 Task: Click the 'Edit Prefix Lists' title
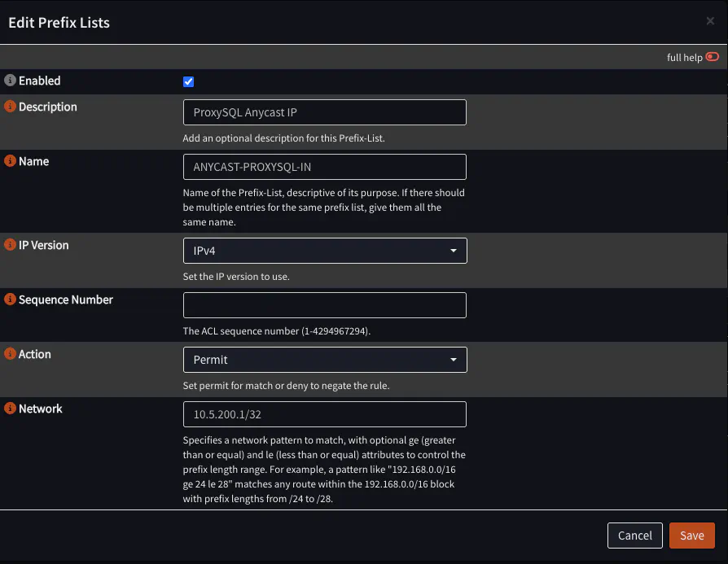(59, 23)
